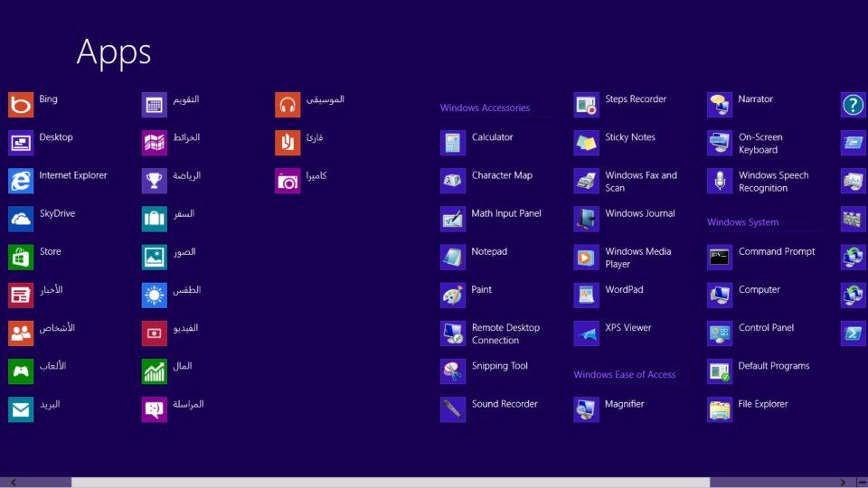Launch the PowerShell icon at right edge

pos(853,333)
